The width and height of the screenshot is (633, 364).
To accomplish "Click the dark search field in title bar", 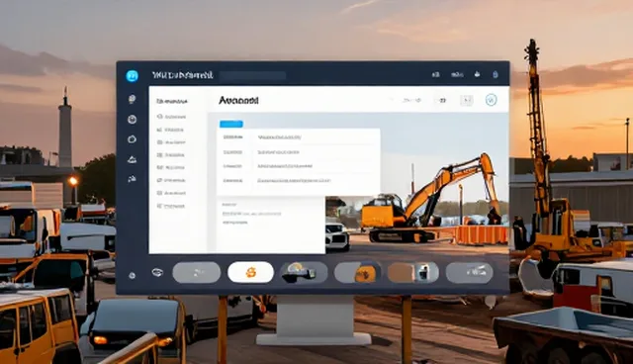I will [253, 75].
